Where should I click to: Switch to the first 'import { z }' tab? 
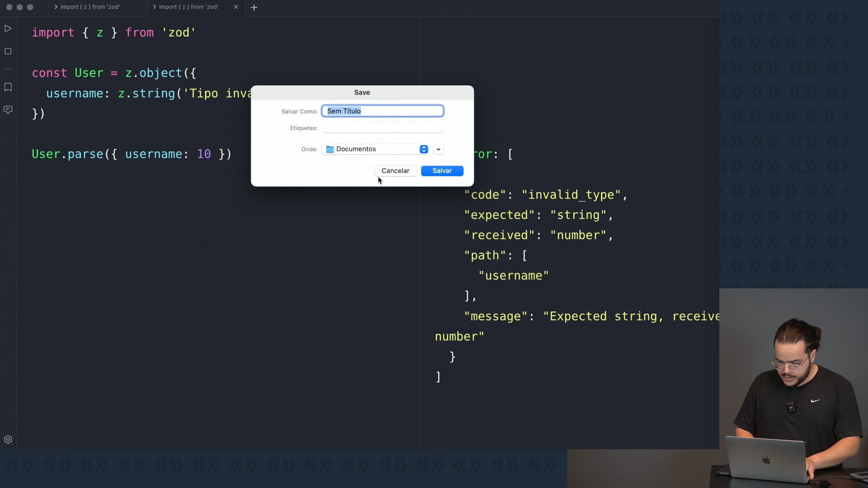[90, 7]
